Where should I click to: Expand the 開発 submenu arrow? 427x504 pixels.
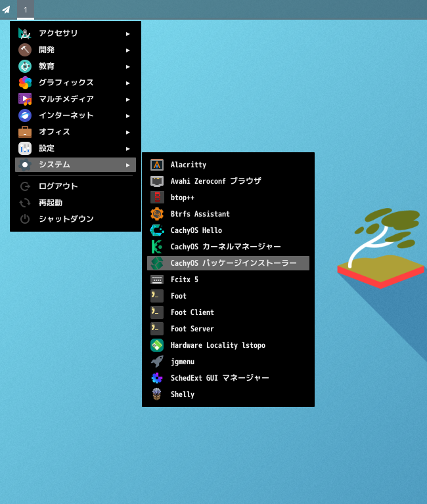click(127, 50)
